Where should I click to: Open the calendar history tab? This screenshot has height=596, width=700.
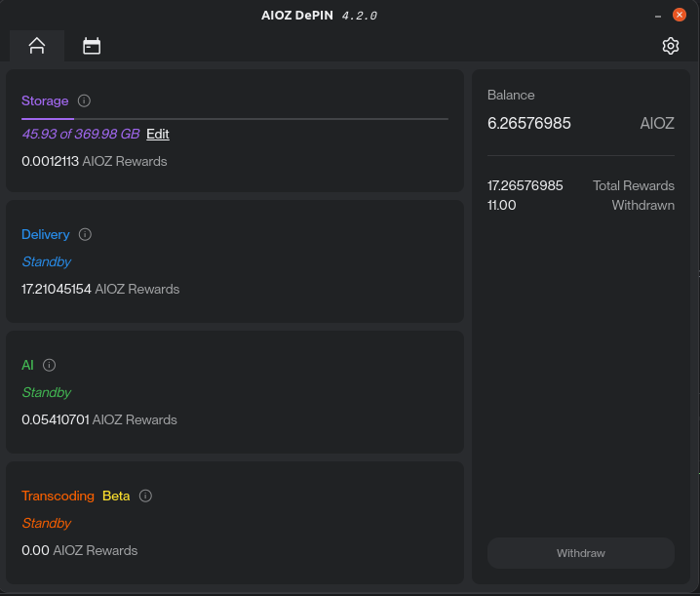pyautogui.click(x=92, y=46)
